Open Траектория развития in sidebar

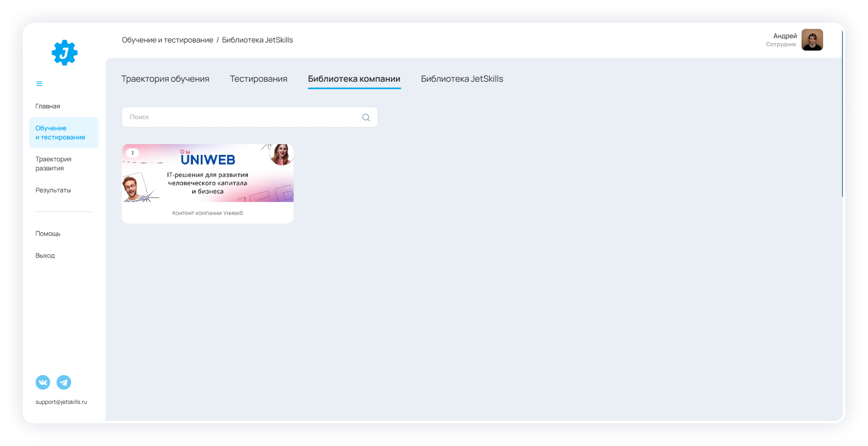pyautogui.click(x=53, y=163)
